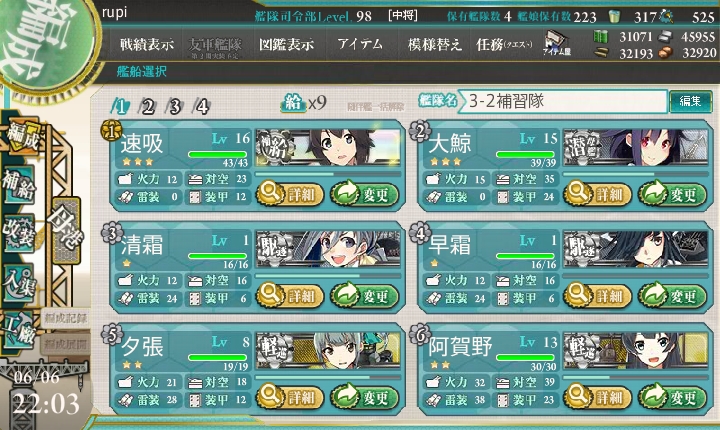Click the fleet name field 3-2補習隊
The image size is (720, 430).
(x=563, y=101)
